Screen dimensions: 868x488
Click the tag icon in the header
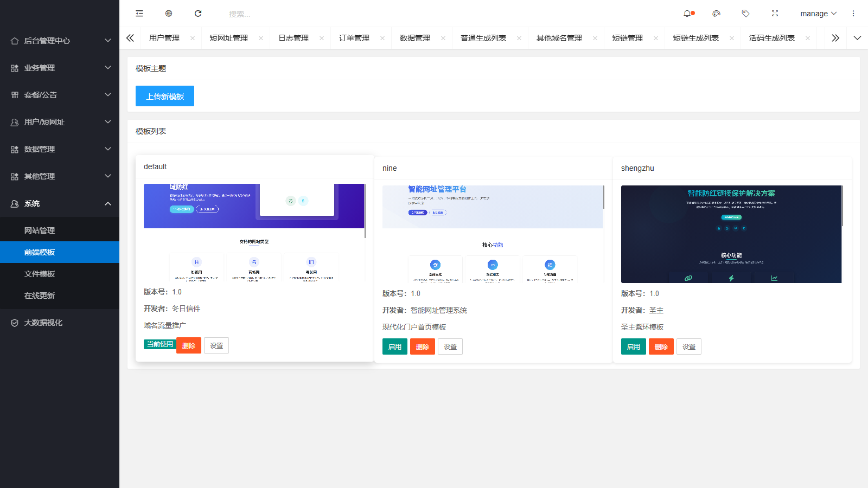(746, 13)
